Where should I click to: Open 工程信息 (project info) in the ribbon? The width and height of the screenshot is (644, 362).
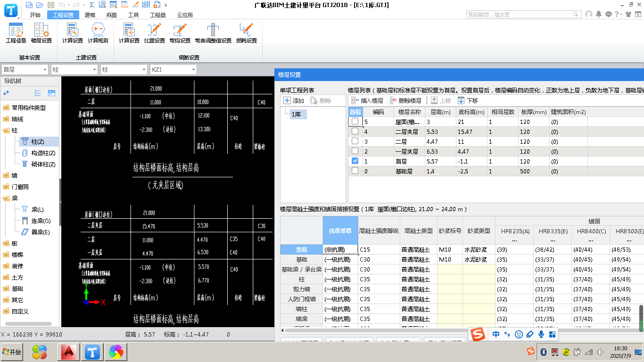coord(16,33)
